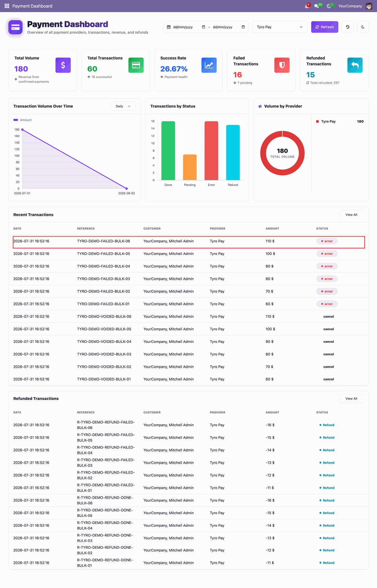Toggle the Amount series legend in chart

[23, 120]
